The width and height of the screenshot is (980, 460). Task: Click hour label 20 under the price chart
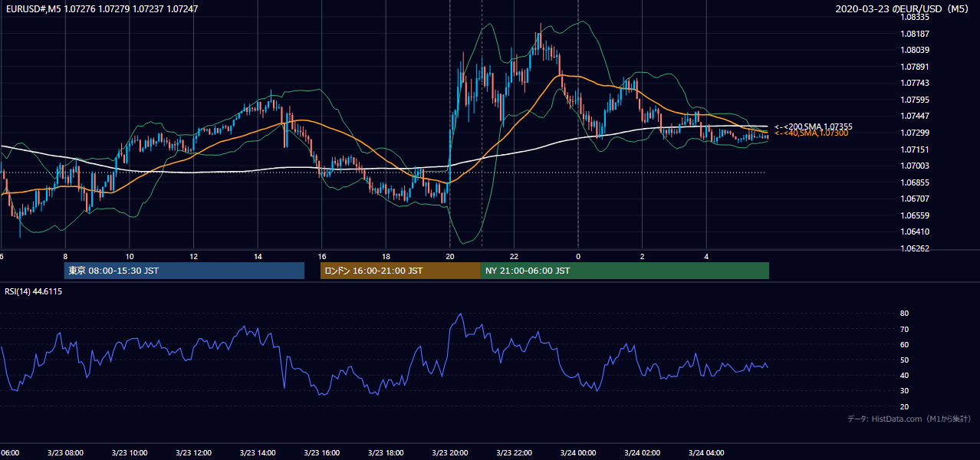pos(450,256)
